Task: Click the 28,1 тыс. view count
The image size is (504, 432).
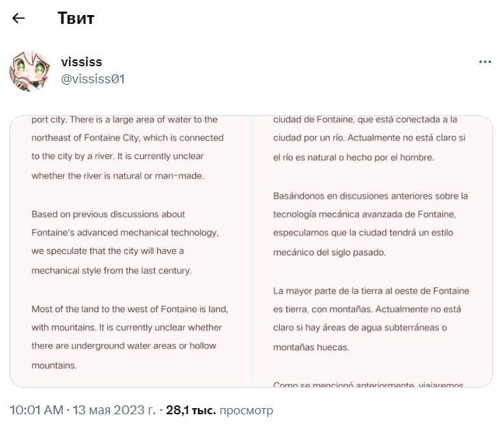Action: pyautogui.click(x=191, y=410)
